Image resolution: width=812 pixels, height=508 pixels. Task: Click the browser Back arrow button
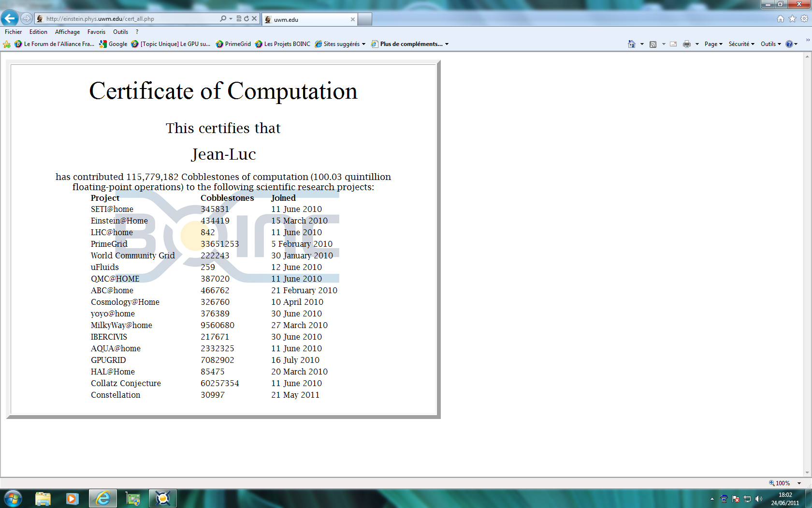[10, 18]
